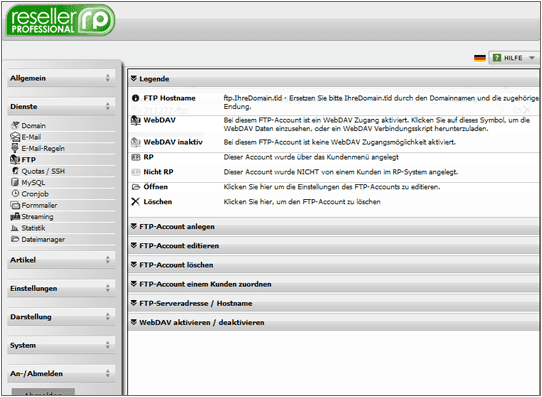Screen dimensions: 542x397
Task: Click the Formmailer icon
Action: tap(15, 205)
